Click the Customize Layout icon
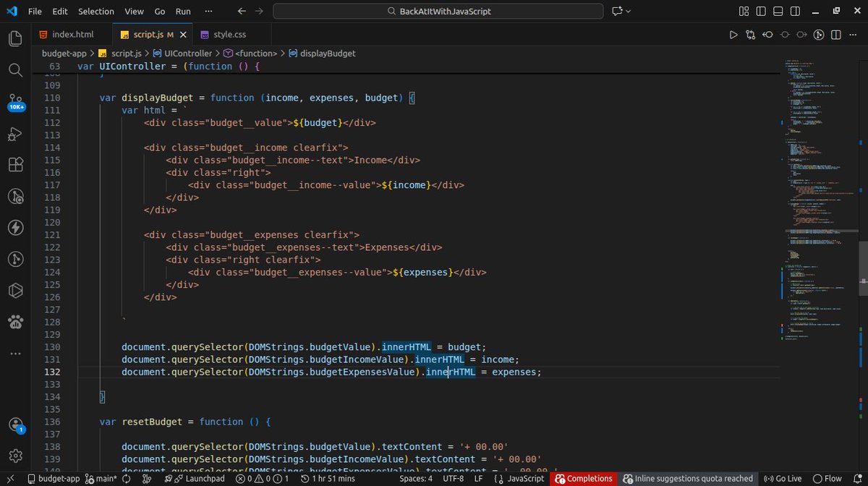The height and width of the screenshot is (486, 868). (744, 12)
